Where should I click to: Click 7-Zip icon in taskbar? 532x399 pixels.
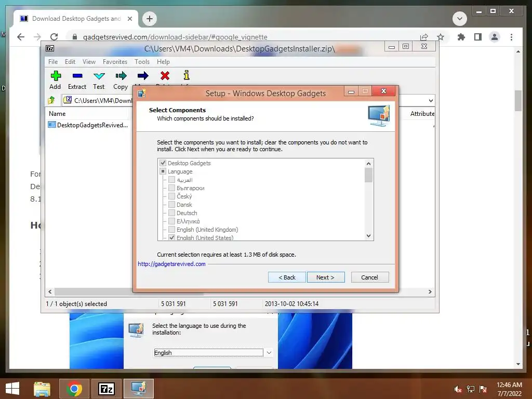coord(107,389)
